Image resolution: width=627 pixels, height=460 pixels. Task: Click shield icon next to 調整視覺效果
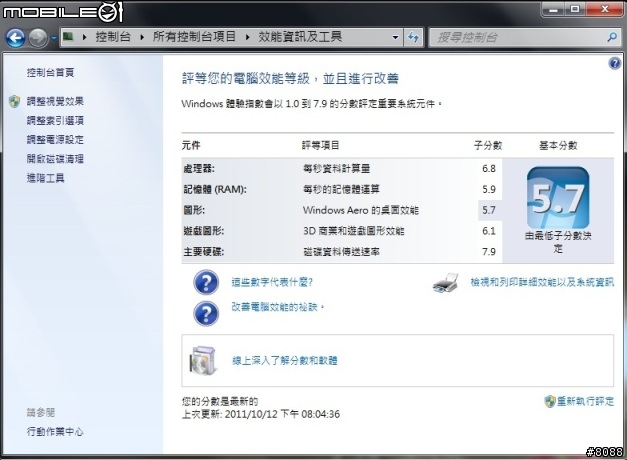(x=14, y=101)
